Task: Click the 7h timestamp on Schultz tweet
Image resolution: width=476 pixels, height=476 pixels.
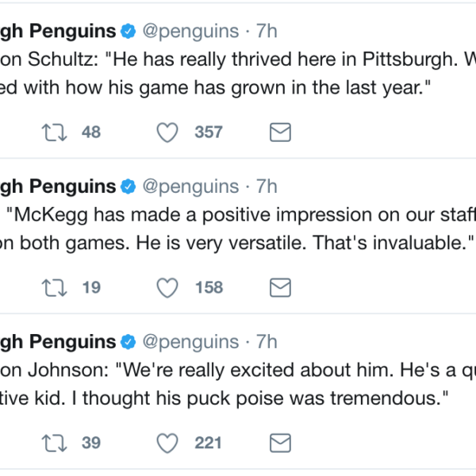Action: [x=265, y=32]
